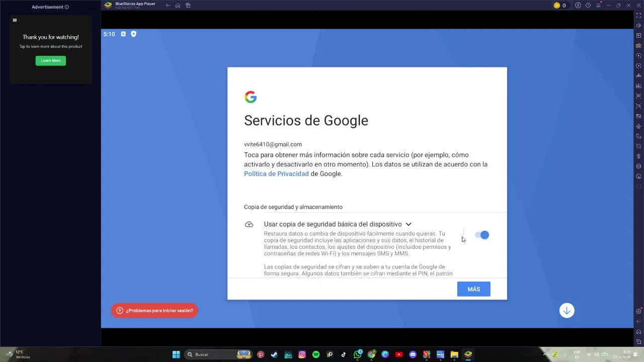The width and height of the screenshot is (644, 362).
Task: Collapse the BlueStacks side toolbar
Action: [638, 6]
